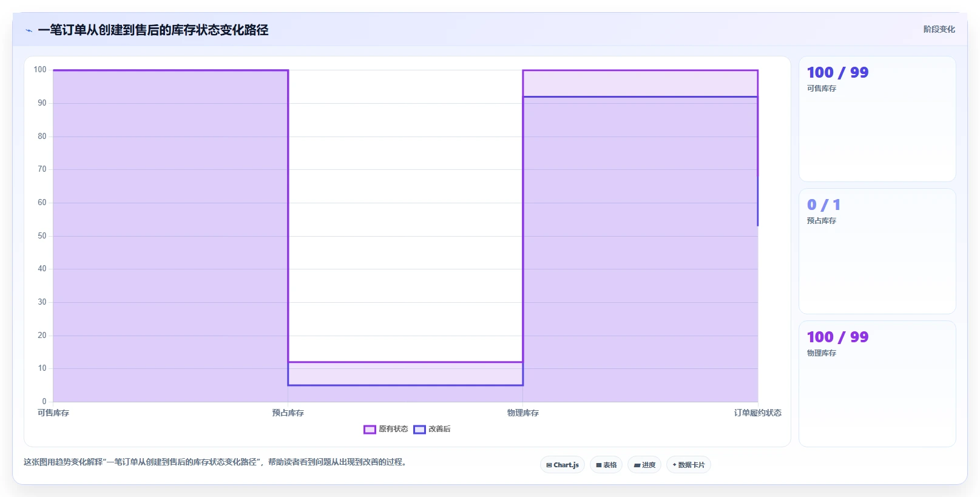
Task: Click the description text beginning 这张图用趋势变化解释
Action: (x=215, y=462)
